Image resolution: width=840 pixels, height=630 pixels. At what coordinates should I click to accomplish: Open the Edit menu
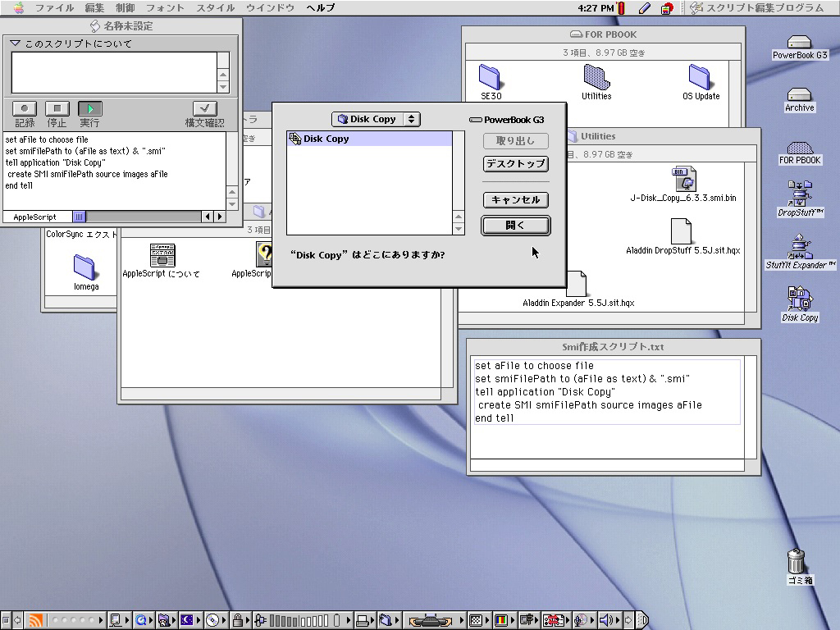point(94,7)
